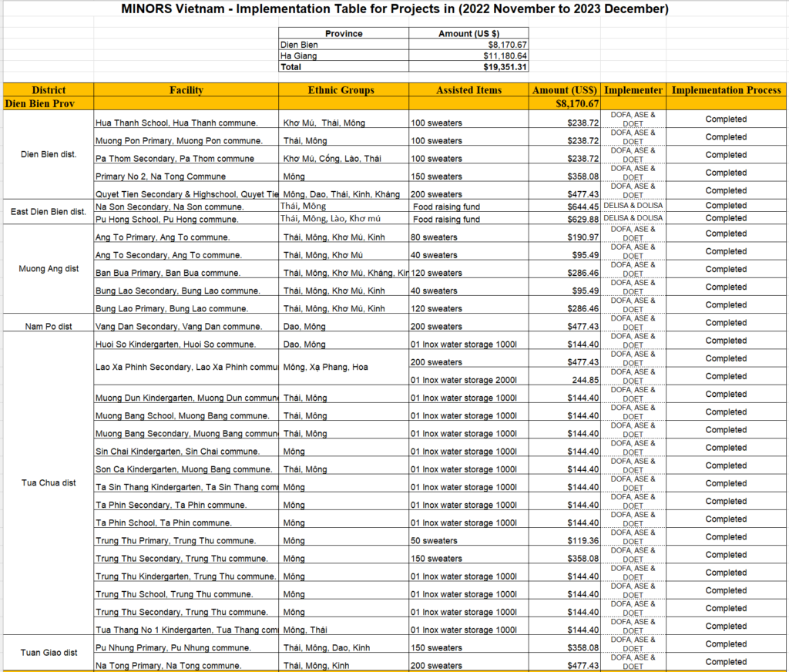This screenshot has height=672, width=789.
Task: Select 'Muong Bang School, Muong Bang commune.' cell
Action: click(186, 413)
